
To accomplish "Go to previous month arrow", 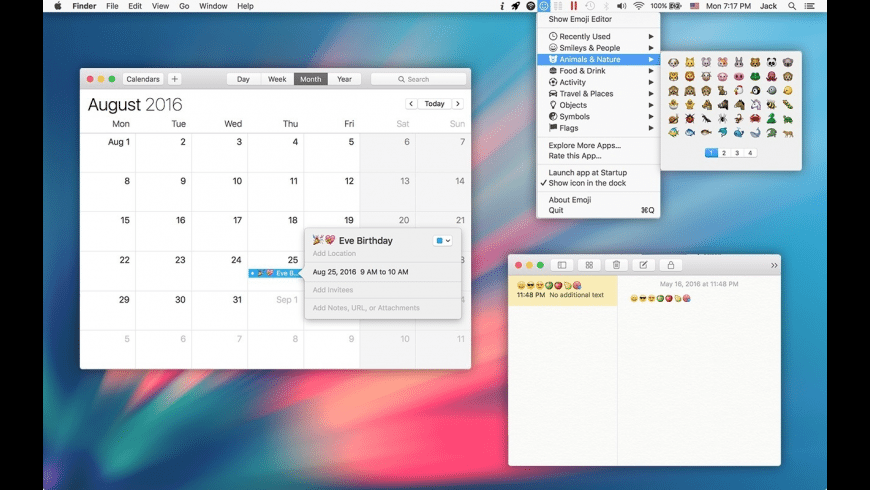I will [x=411, y=104].
